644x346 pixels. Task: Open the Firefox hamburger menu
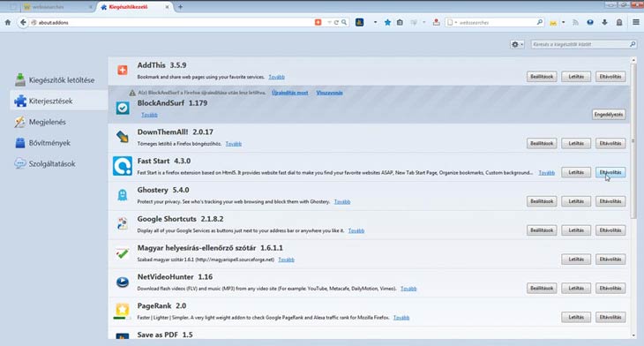coord(636,23)
